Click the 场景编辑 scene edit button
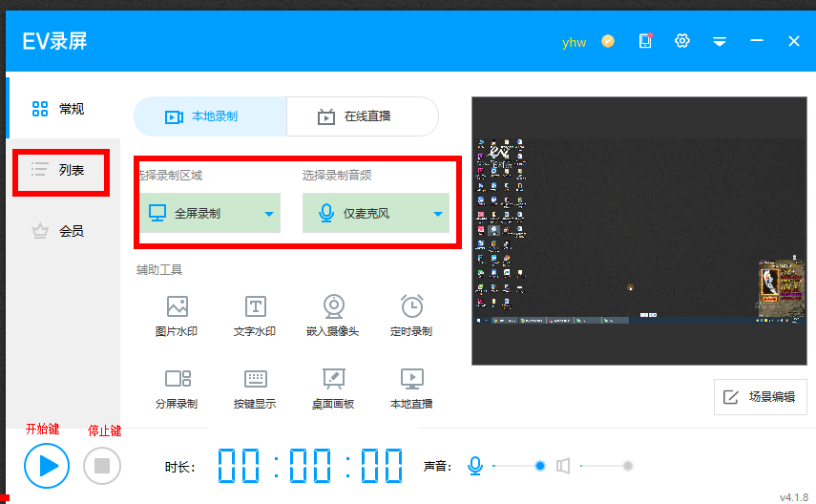The width and height of the screenshot is (816, 504). [761, 397]
